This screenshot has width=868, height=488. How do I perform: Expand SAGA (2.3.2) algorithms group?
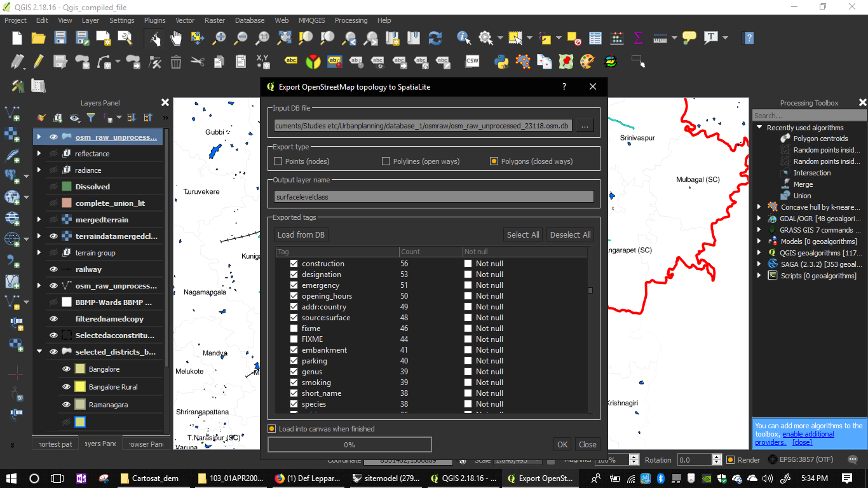click(759, 264)
